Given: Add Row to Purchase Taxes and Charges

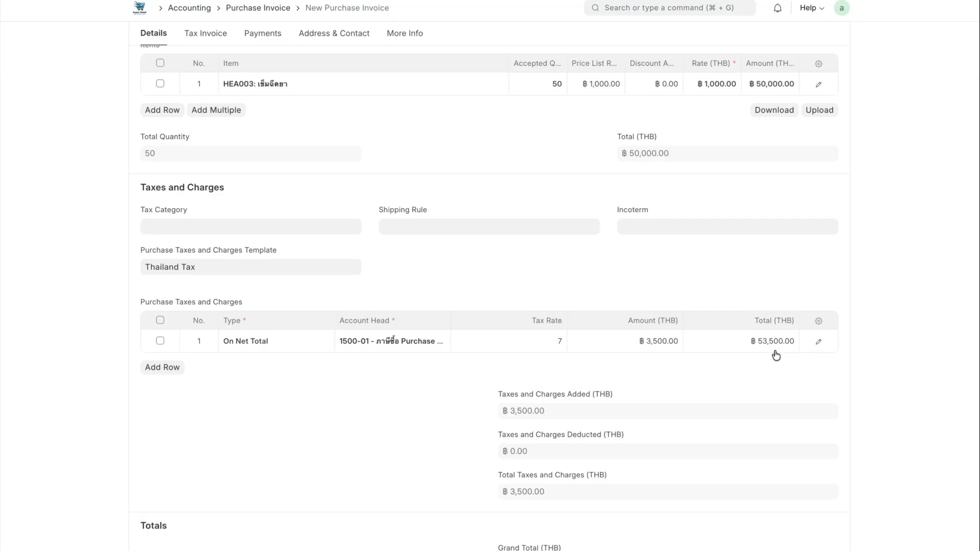Looking at the screenshot, I should point(162,367).
